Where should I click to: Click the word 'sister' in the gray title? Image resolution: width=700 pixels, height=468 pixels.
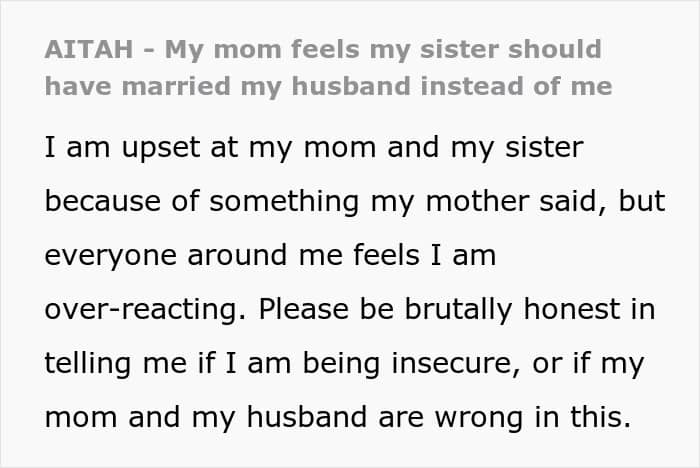click(x=459, y=50)
